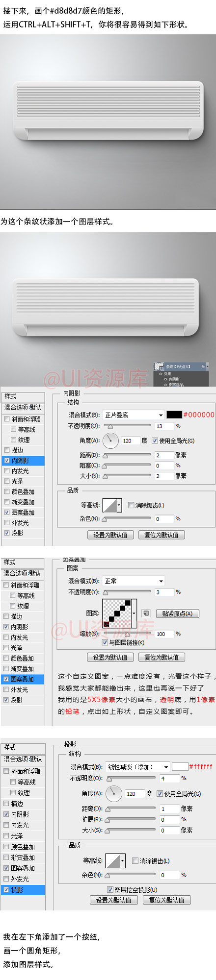The image size is (216, 980).
Task: Click 设置为默认值 button in the 内阴影 panel
Action: click(110, 535)
